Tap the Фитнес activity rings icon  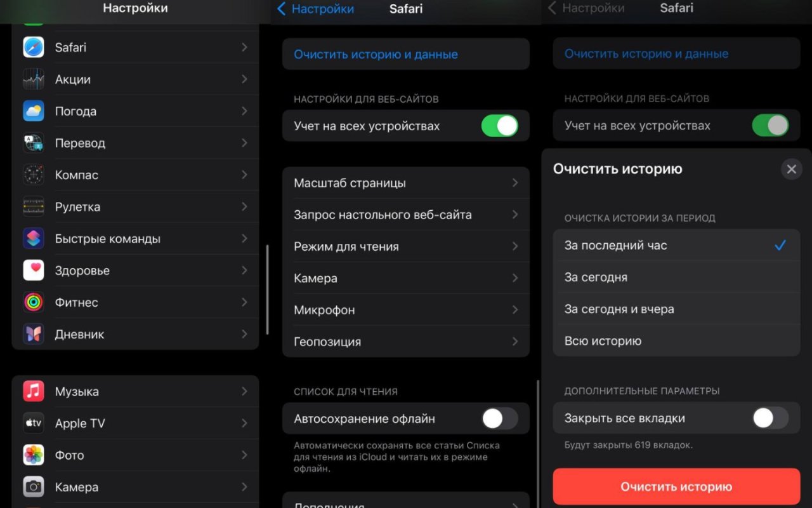(x=34, y=302)
